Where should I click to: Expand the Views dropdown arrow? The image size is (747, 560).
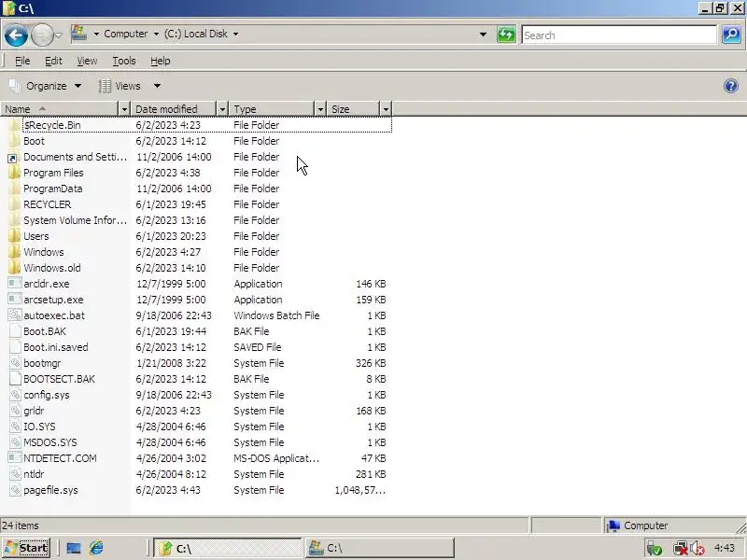click(157, 86)
